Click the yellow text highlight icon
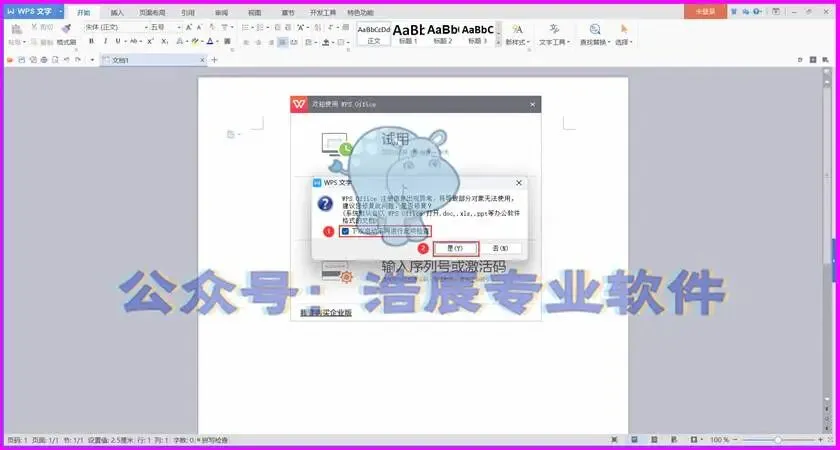The width and height of the screenshot is (840, 450). click(x=195, y=41)
